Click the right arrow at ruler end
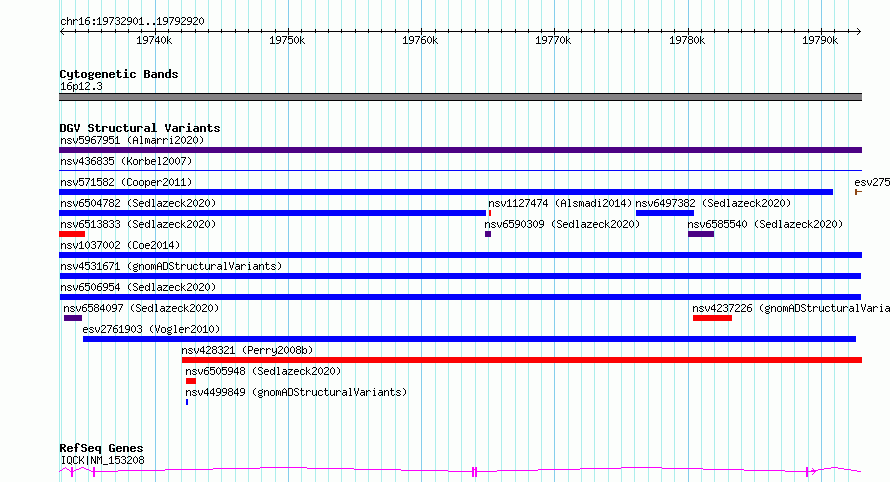 coord(859,32)
